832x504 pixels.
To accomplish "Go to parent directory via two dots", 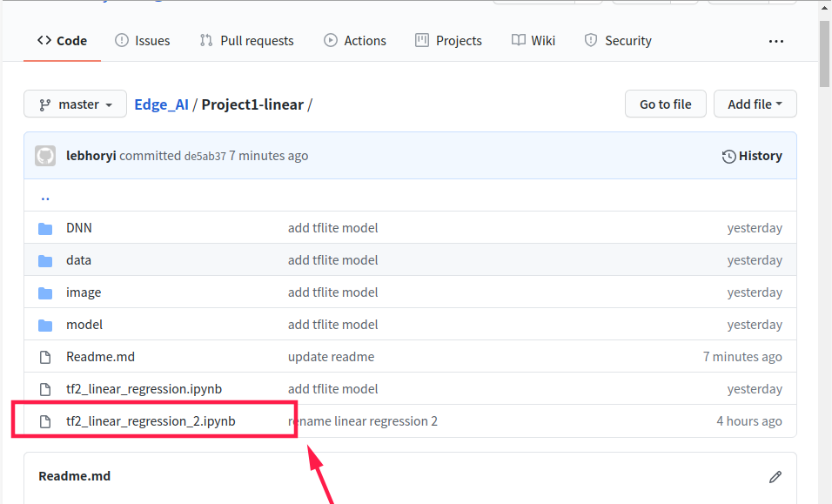I will click(45, 196).
